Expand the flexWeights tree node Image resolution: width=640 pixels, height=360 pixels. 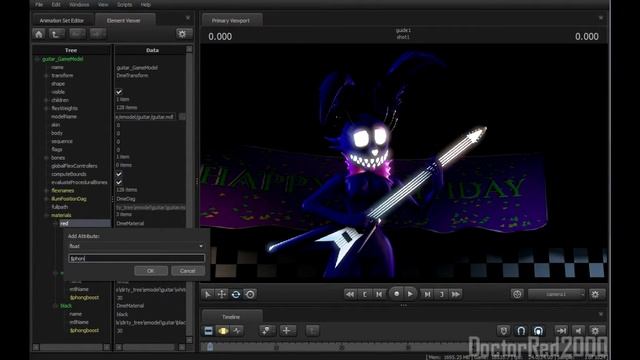46,108
